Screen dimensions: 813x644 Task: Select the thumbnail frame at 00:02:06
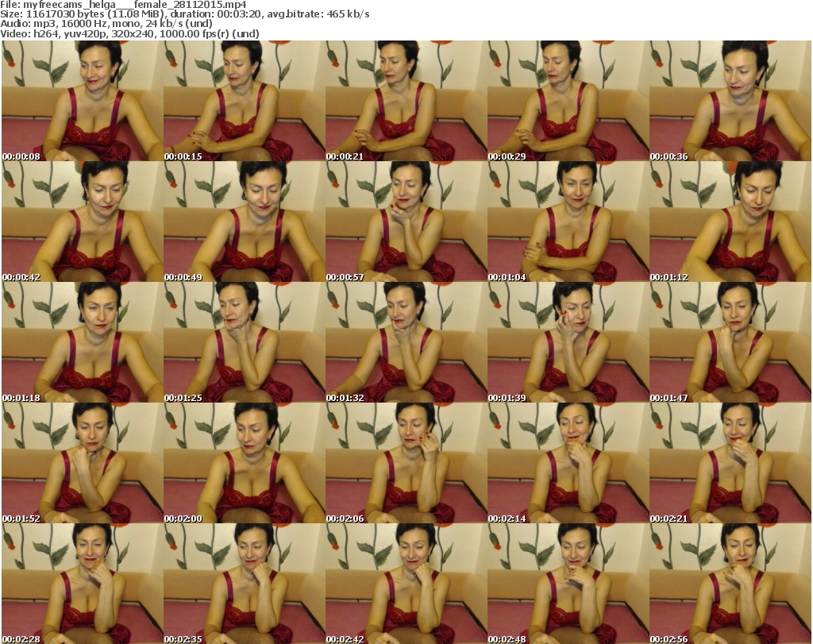click(x=406, y=463)
